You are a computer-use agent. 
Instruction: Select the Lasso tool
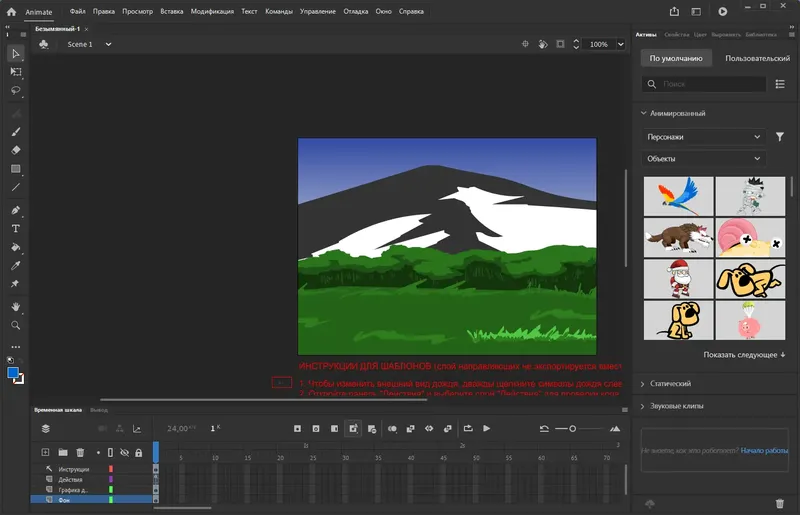(16, 90)
